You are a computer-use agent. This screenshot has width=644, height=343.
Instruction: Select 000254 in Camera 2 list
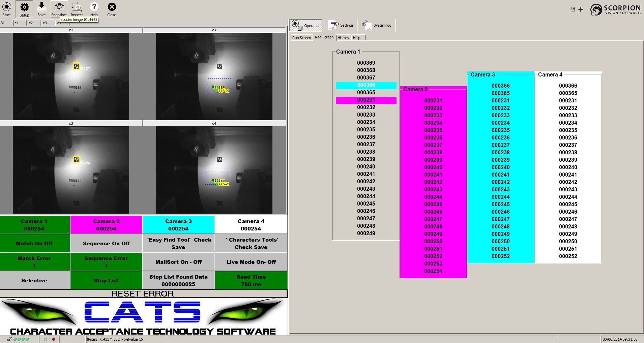click(x=433, y=271)
